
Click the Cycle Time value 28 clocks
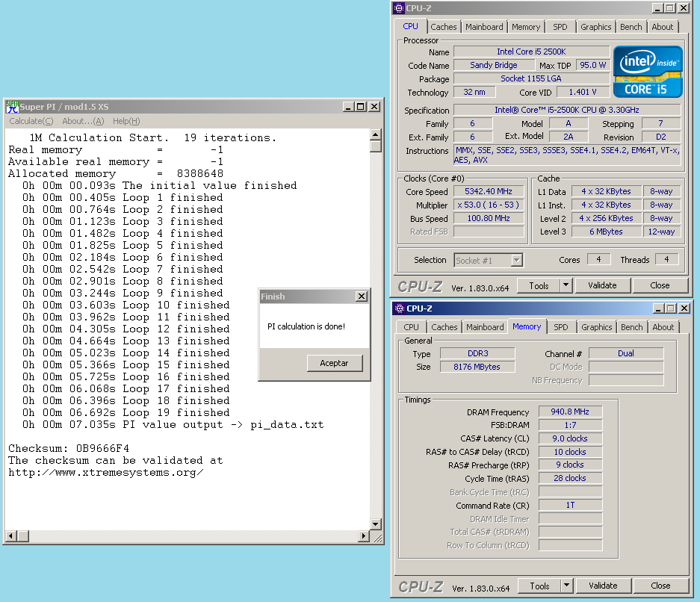pyautogui.click(x=570, y=478)
